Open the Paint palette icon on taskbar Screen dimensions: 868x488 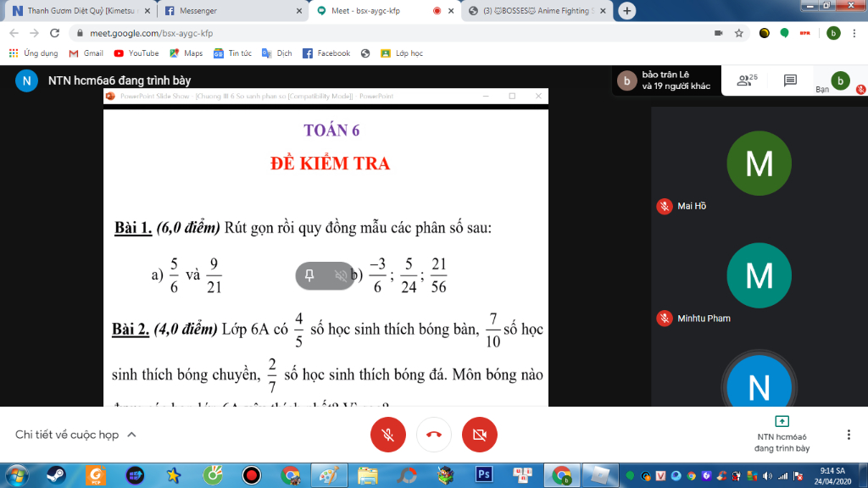(x=329, y=475)
